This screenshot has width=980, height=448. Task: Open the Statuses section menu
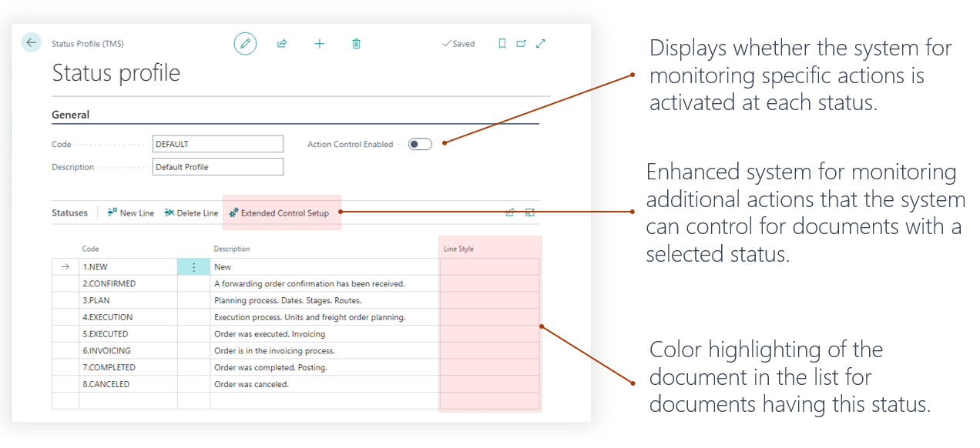pos(69,213)
